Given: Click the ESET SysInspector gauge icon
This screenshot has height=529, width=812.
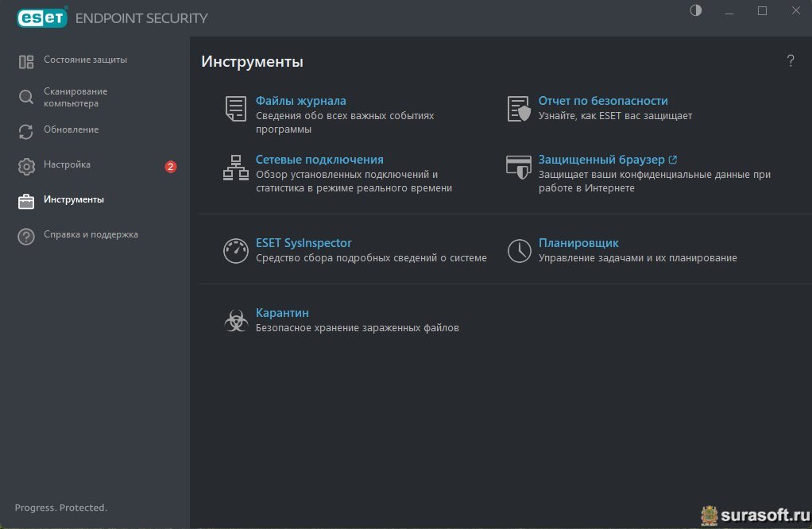Looking at the screenshot, I should 236,251.
